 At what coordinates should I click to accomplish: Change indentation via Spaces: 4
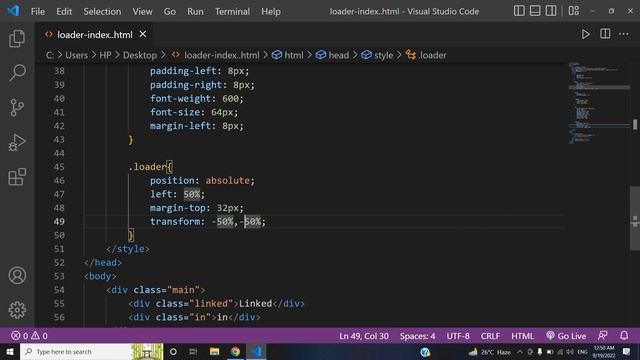click(x=417, y=336)
